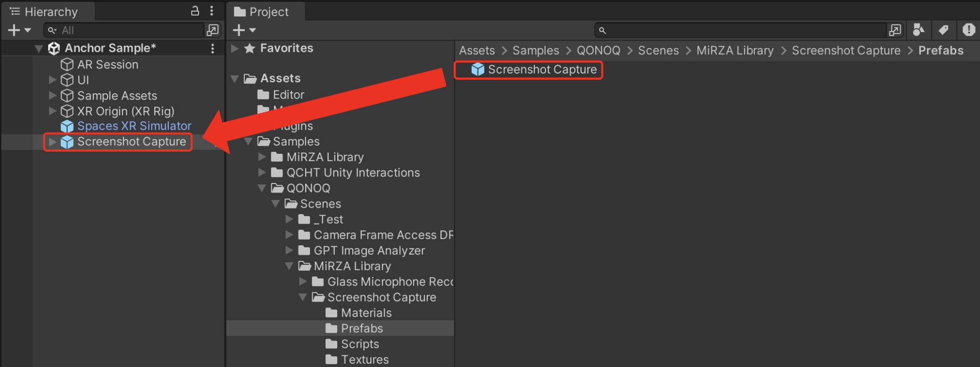The height and width of the screenshot is (367, 980).
Task: Open the Project create plus dropdown
Action: (244, 30)
